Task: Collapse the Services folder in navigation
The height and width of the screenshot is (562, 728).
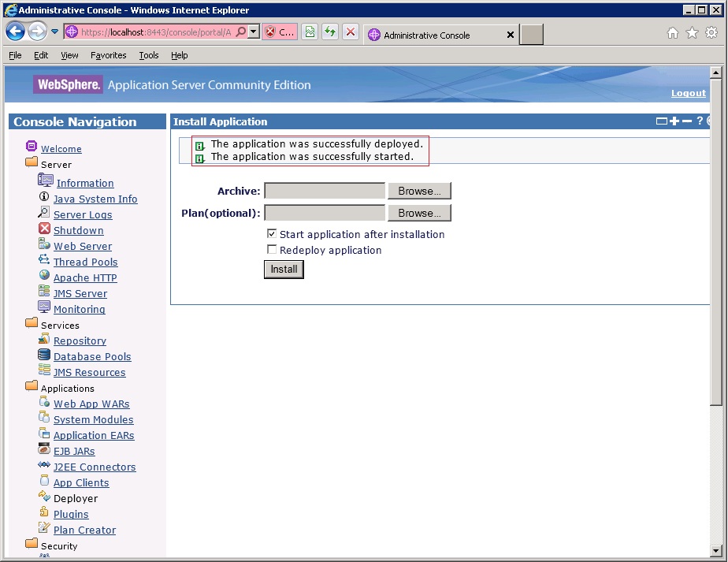Action: click(32, 323)
